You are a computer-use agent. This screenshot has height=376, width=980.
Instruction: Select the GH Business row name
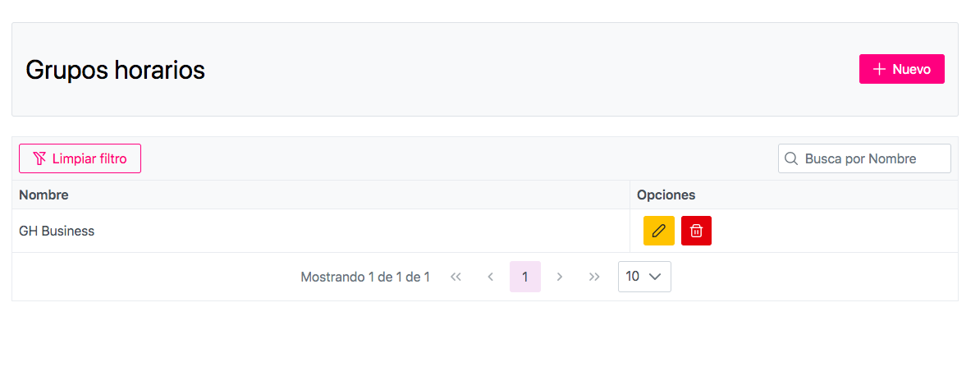(57, 231)
